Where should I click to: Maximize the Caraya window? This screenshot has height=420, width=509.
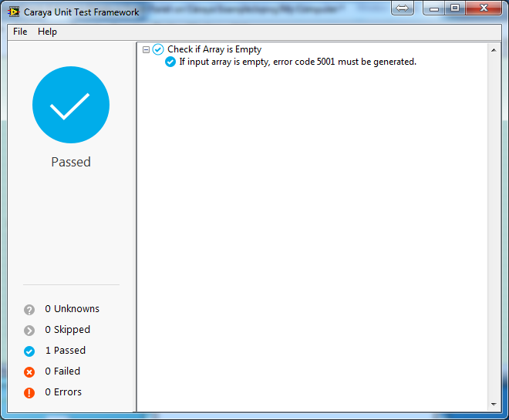tap(455, 8)
